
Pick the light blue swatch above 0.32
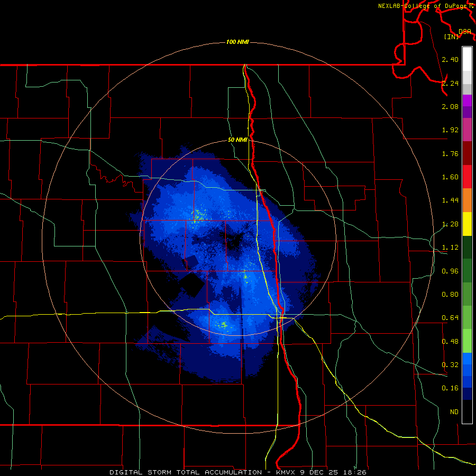[467, 359]
